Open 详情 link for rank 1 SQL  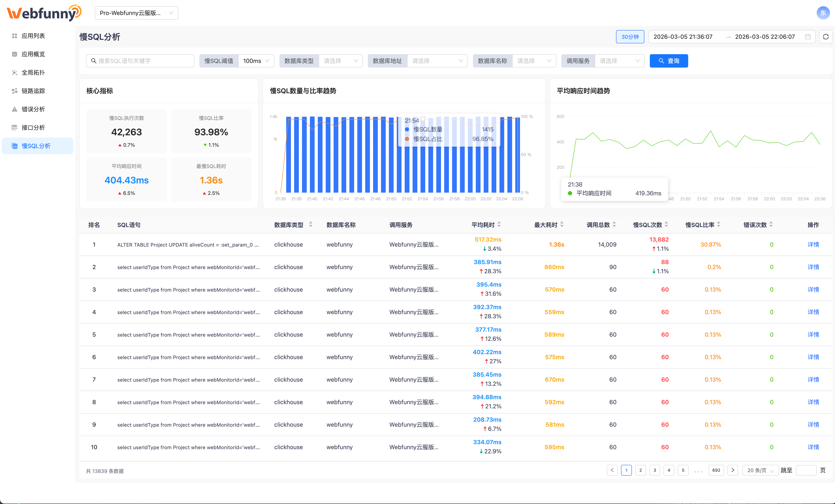coord(813,244)
